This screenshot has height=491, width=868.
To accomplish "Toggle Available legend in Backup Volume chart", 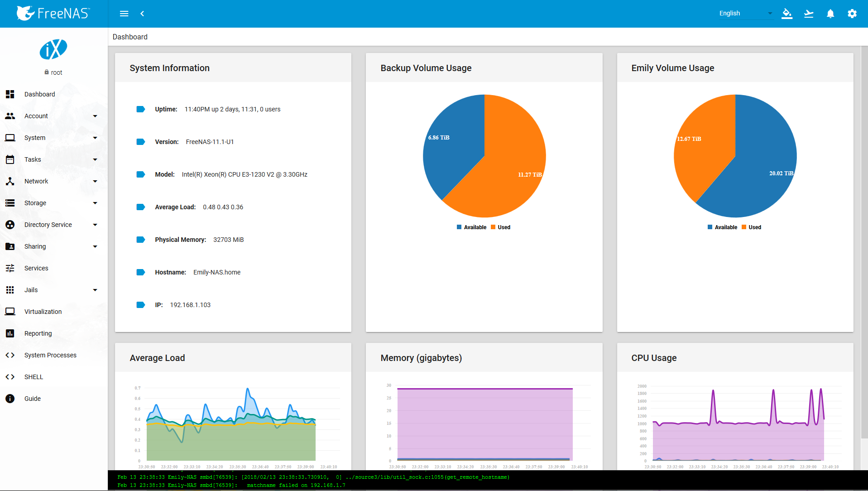I will [x=471, y=227].
